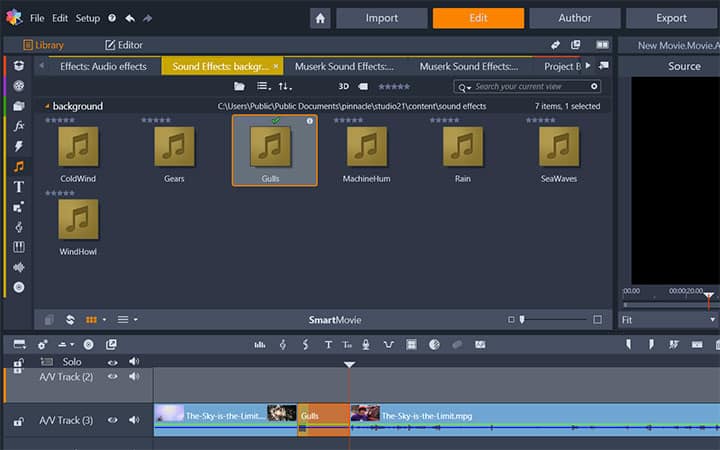This screenshot has height=450, width=720.
Task: Select the MachineHum sound effect
Action: click(x=366, y=151)
